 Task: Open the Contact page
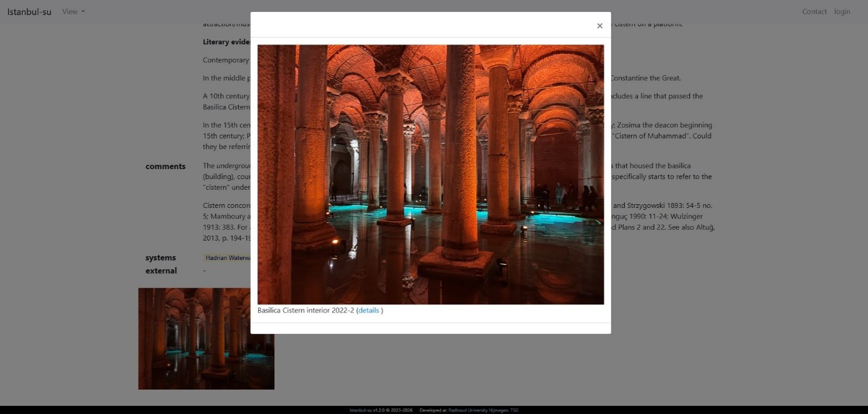click(x=814, y=11)
